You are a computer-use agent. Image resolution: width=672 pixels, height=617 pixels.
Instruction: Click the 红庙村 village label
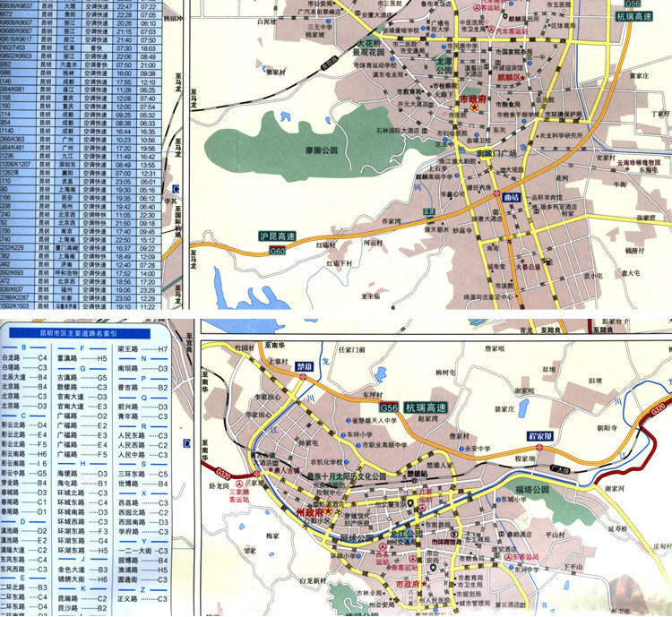[326, 245]
